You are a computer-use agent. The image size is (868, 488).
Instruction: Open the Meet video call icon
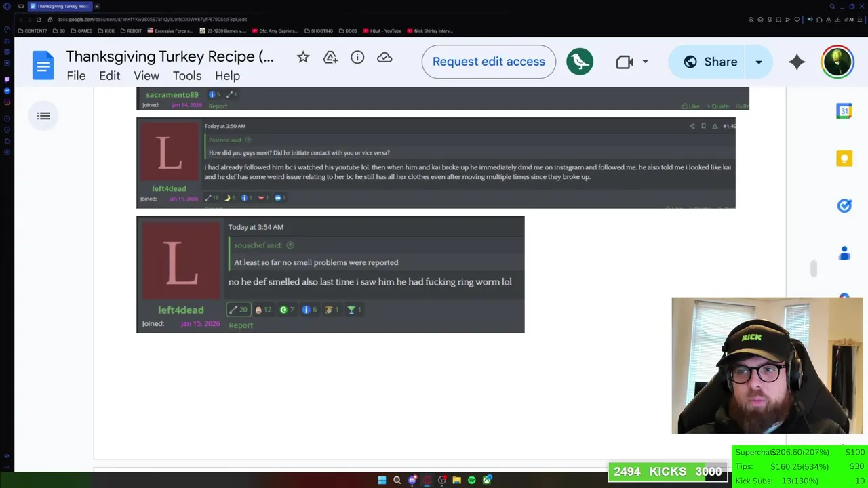(x=625, y=62)
